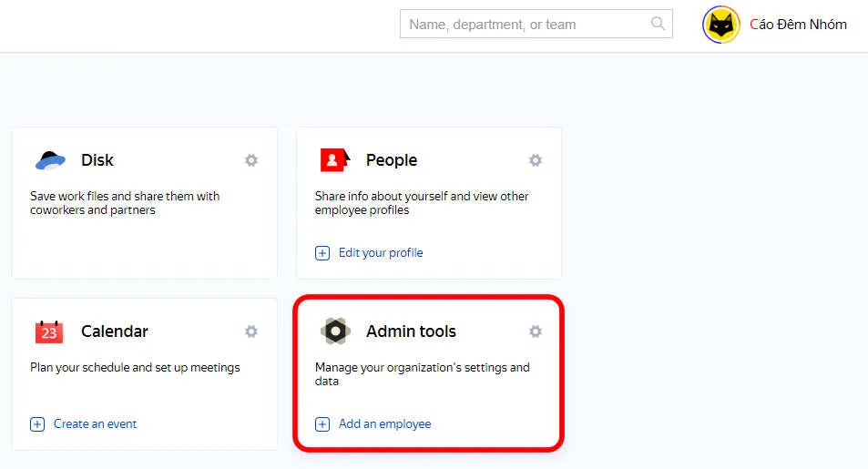Click the black cat profile avatar

[x=721, y=25]
